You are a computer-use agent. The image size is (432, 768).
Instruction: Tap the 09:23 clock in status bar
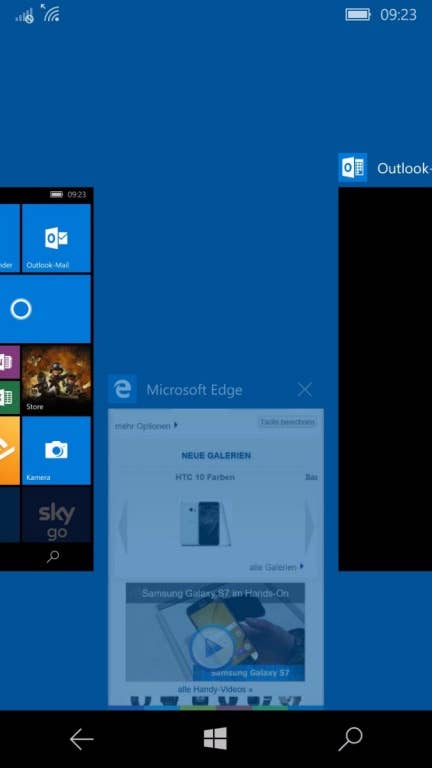point(398,15)
